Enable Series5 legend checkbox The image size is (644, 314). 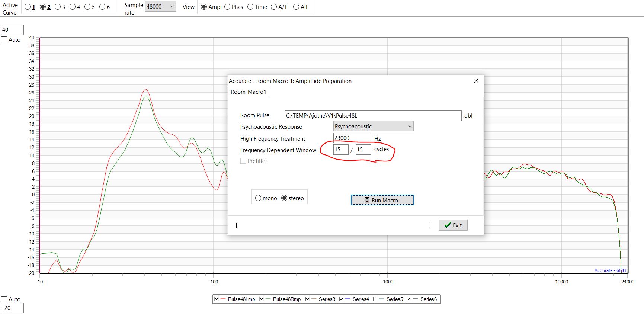coord(375,299)
